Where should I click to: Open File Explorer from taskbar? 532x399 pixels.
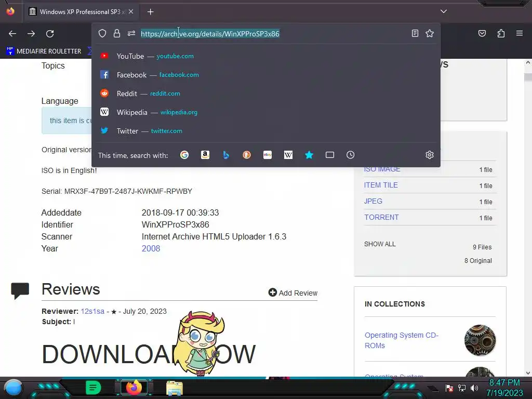pos(175,389)
